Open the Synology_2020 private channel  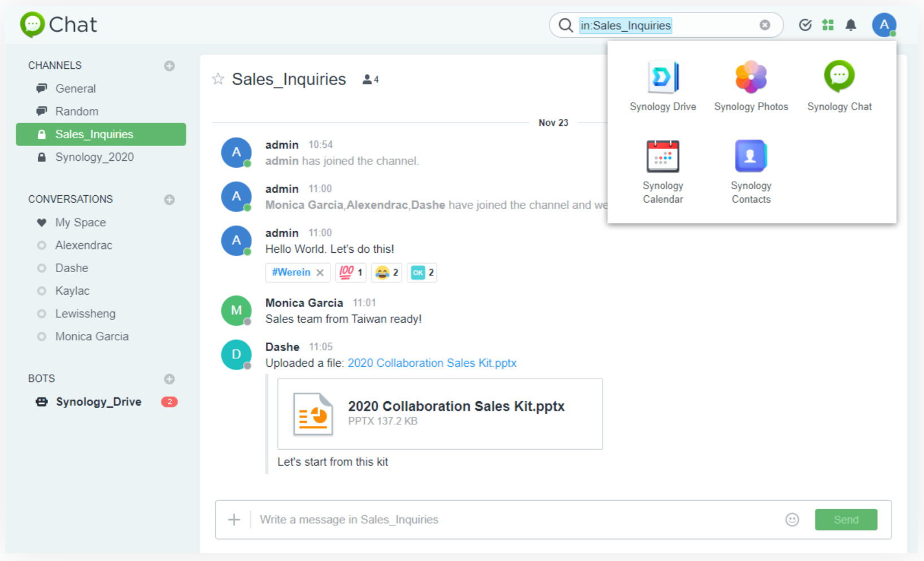[101, 157]
